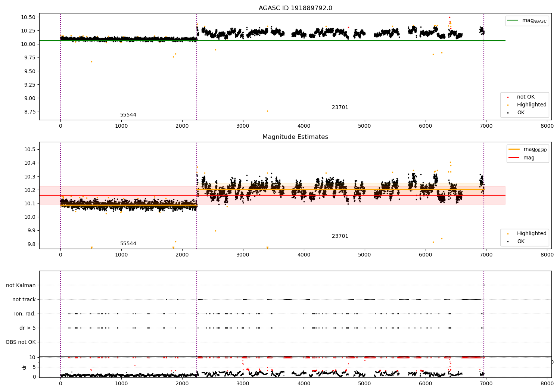
Task: Click the 'OBS not OK' row label
Action: coord(21,342)
